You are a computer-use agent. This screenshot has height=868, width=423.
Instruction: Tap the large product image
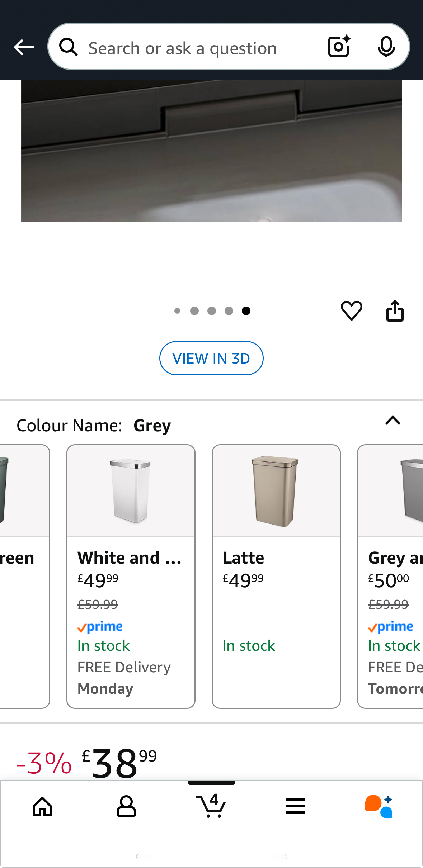tap(211, 151)
